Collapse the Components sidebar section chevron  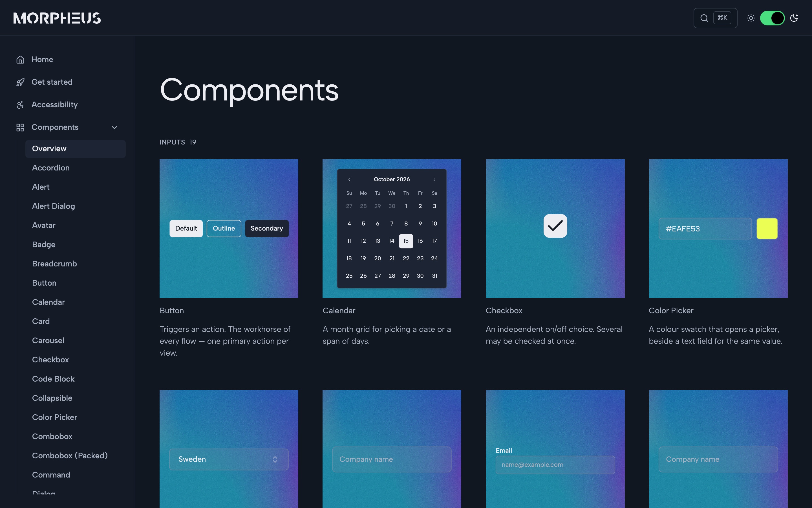click(114, 127)
